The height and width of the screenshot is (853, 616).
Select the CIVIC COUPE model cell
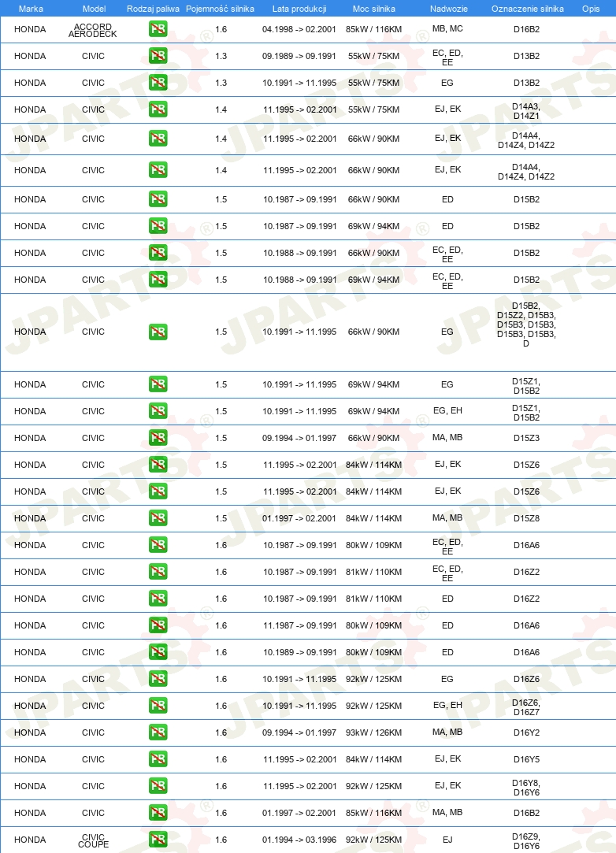click(93, 840)
